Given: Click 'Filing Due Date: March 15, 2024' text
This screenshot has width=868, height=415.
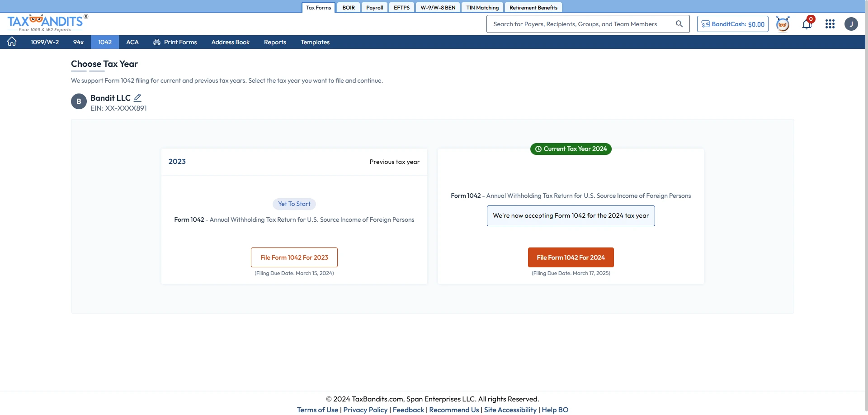Looking at the screenshot, I should pos(294,273).
